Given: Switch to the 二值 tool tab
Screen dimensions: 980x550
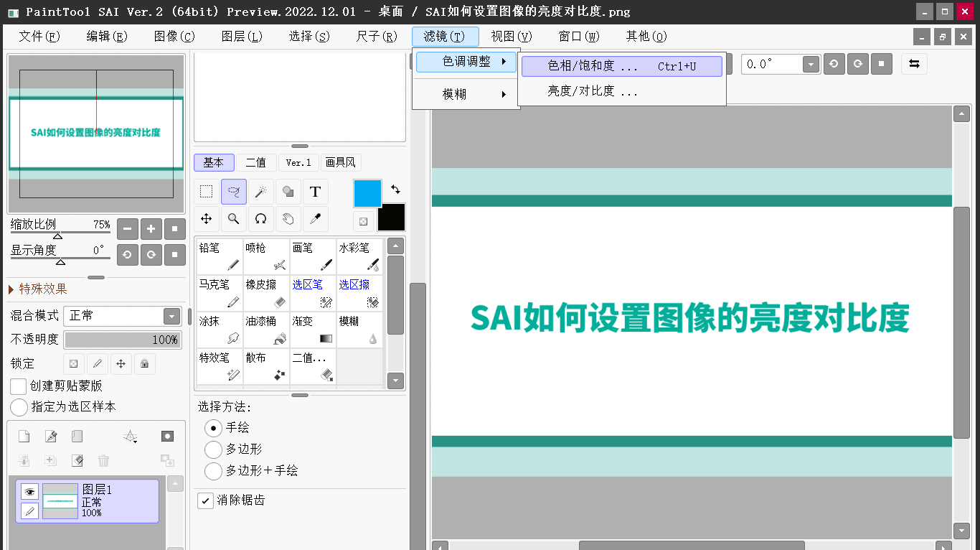Looking at the screenshot, I should [x=256, y=162].
